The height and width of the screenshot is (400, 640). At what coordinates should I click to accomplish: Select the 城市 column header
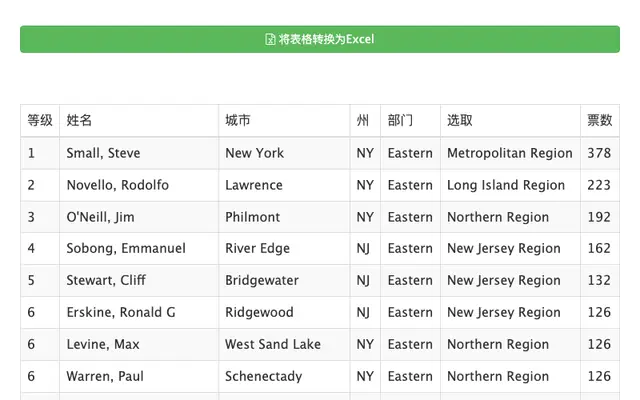pos(284,120)
